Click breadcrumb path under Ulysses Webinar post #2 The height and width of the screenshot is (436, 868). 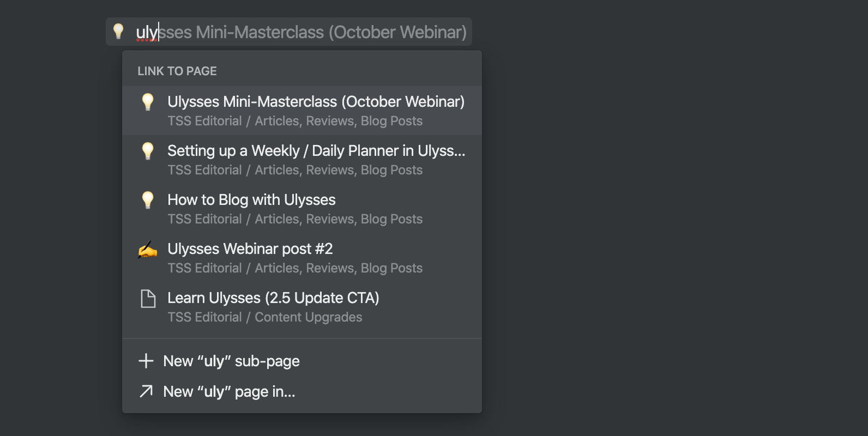click(x=295, y=268)
